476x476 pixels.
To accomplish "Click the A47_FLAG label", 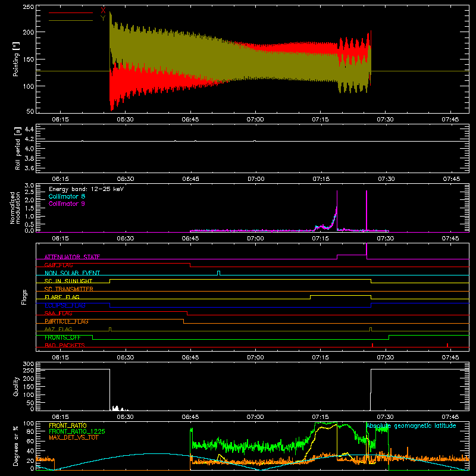I will coord(58,329).
